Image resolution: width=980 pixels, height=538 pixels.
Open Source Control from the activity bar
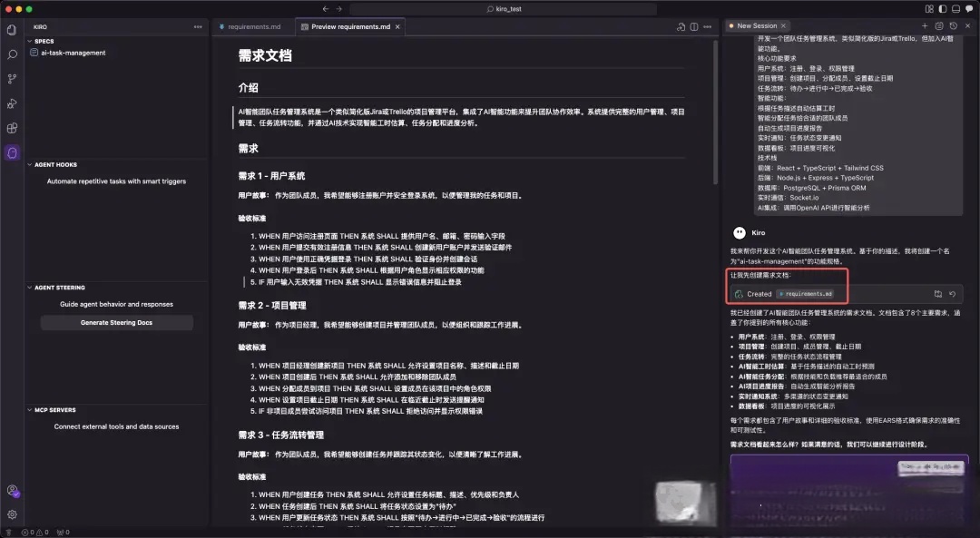click(12, 79)
